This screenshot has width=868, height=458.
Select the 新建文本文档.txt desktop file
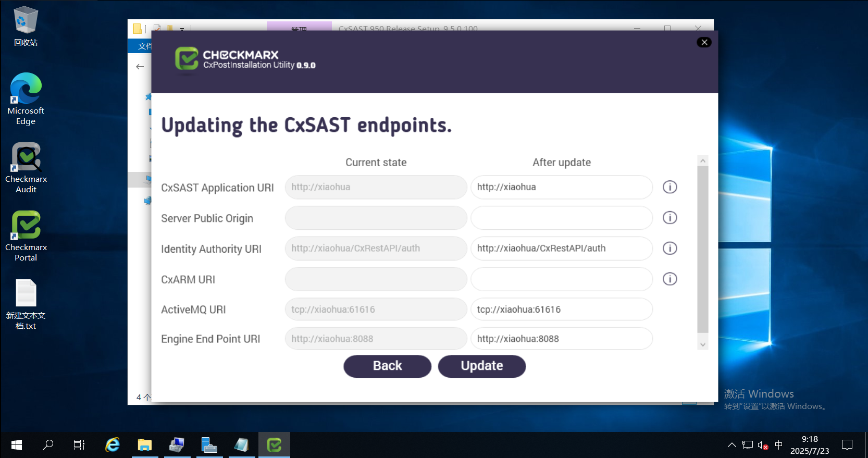26,304
